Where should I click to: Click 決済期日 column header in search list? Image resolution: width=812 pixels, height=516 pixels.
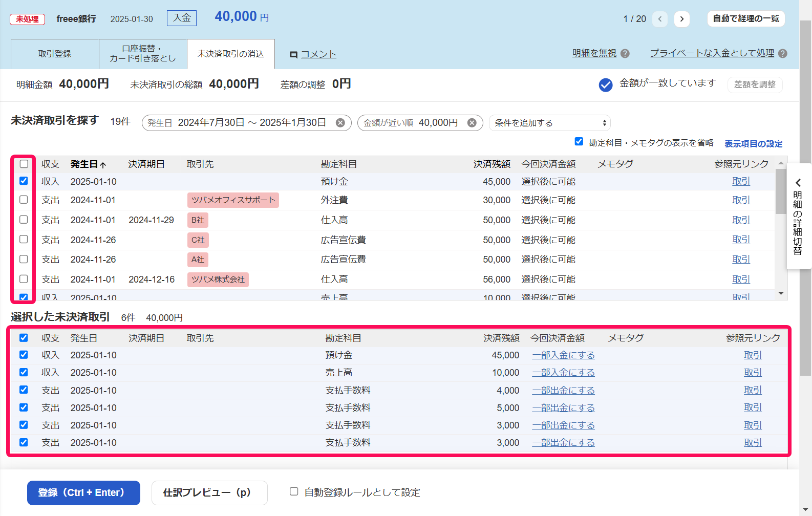tap(146, 164)
